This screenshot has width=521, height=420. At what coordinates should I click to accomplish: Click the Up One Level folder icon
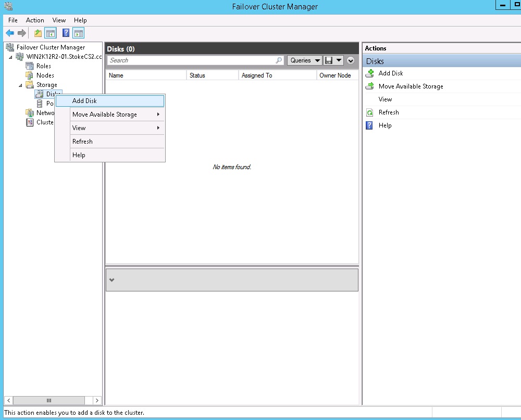38,33
